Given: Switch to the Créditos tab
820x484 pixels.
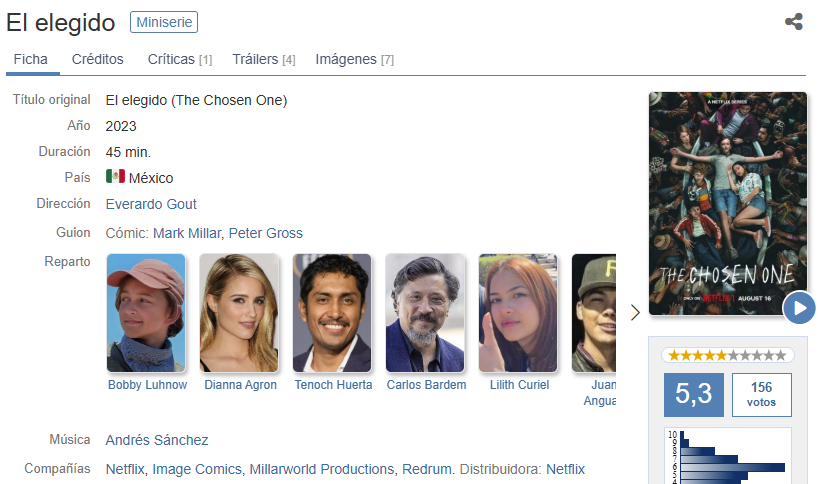Looking at the screenshot, I should pyautogui.click(x=98, y=60).
